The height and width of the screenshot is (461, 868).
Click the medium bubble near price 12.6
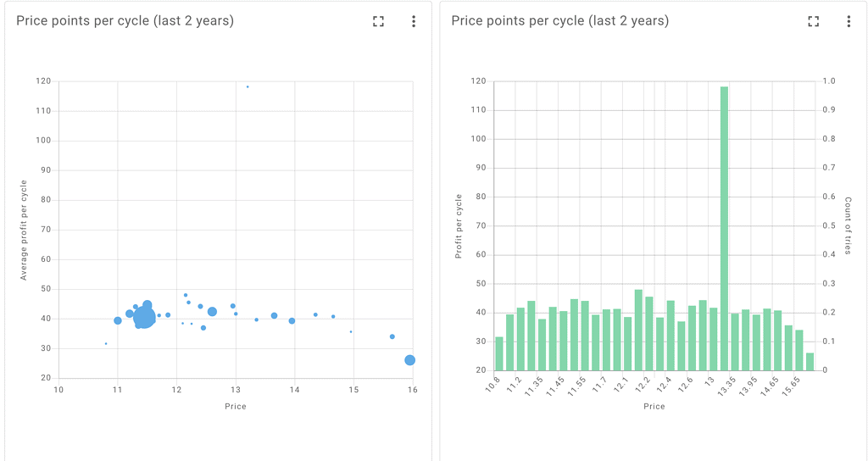(212, 312)
